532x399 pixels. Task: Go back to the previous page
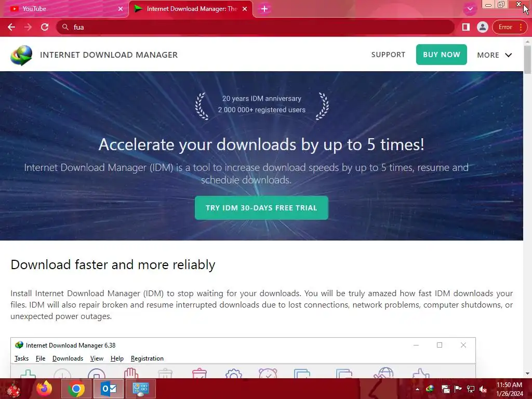[x=11, y=27]
